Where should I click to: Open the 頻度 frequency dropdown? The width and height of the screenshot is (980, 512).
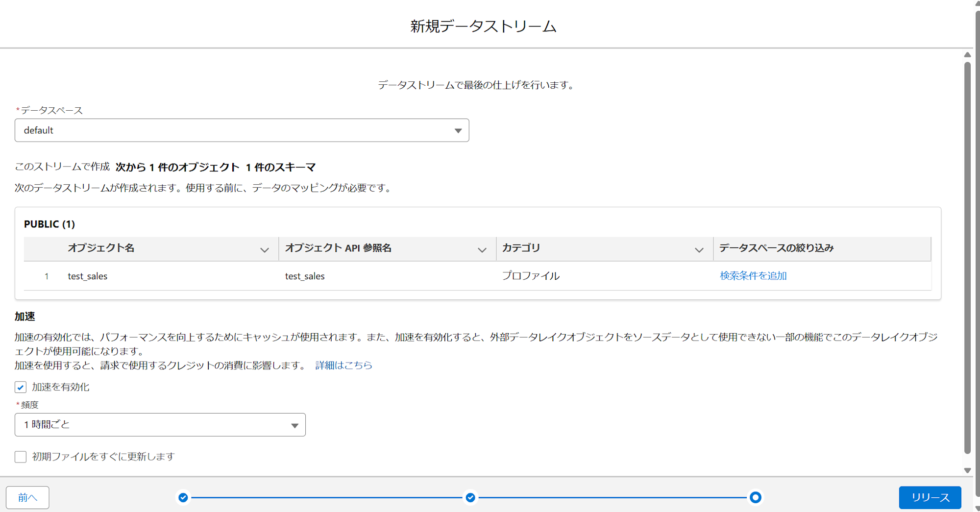coord(160,425)
